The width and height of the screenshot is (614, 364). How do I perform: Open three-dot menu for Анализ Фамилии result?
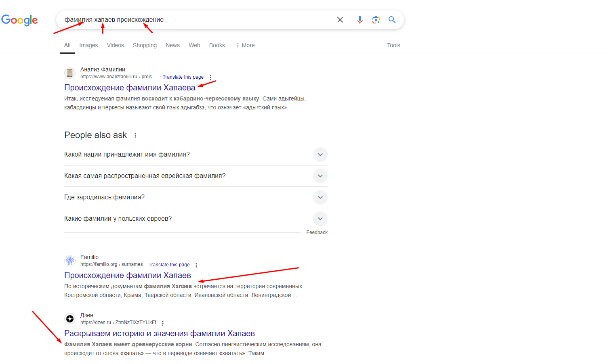pyautogui.click(x=210, y=77)
